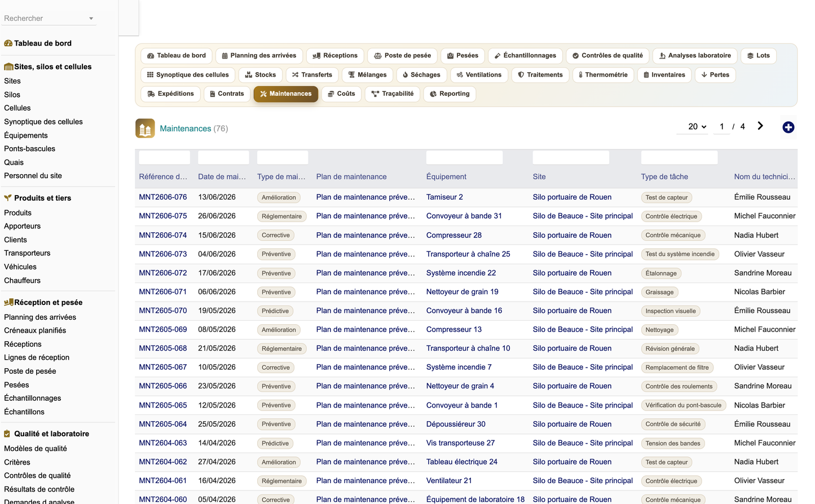Click the Type de tâche filter field
The image size is (815, 504).
click(679, 157)
